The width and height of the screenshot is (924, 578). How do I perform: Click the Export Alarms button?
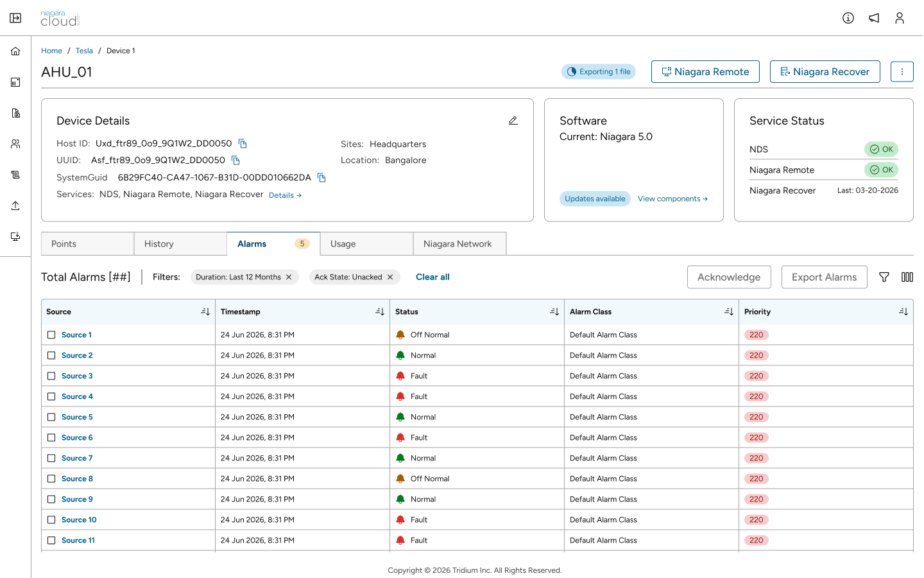pos(825,277)
